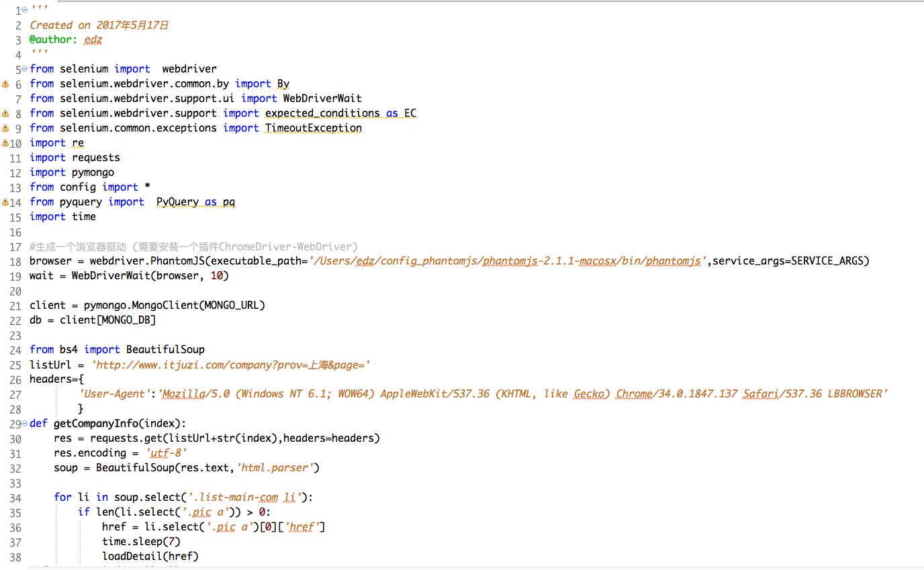The image size is (924, 570).
Task: Click 'SERVICE_ARGS' at the end of line 18
Action: 827,261
